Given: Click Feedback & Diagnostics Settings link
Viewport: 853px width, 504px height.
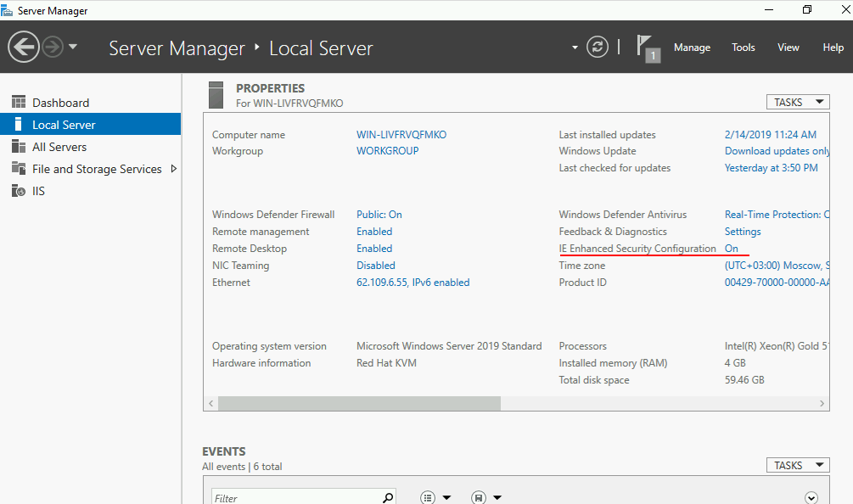Looking at the screenshot, I should tap(743, 232).
